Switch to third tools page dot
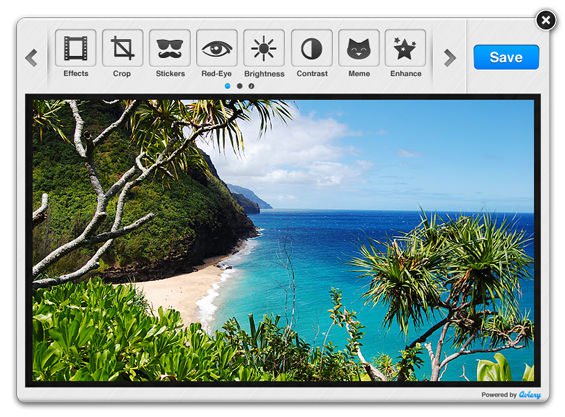 (x=252, y=86)
